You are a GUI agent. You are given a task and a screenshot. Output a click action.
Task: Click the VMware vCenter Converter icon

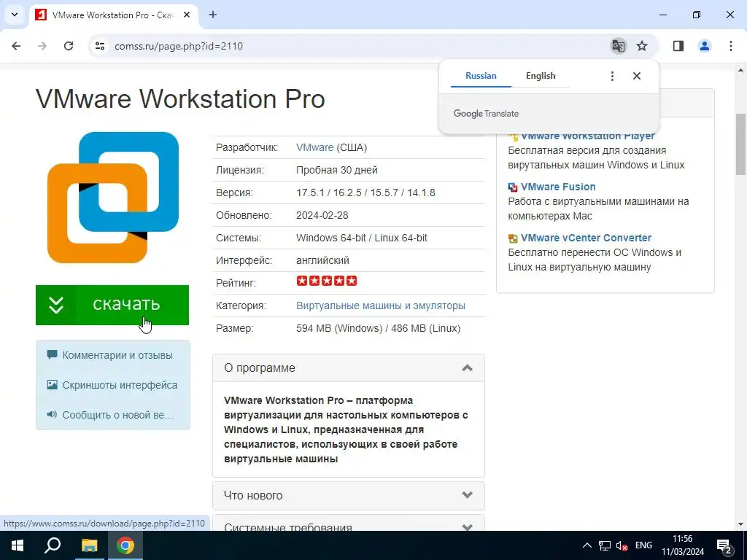tap(513, 238)
